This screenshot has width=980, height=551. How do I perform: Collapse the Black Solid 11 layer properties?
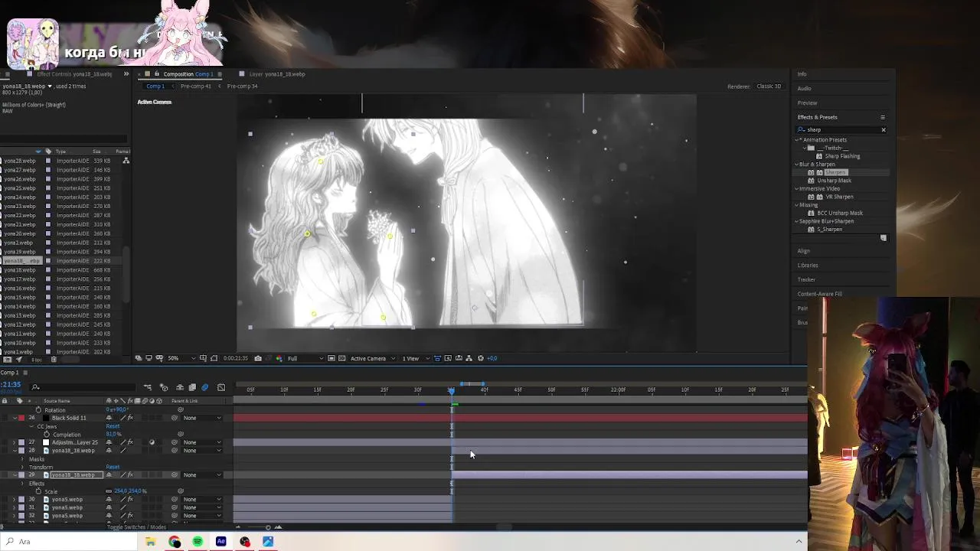click(15, 418)
